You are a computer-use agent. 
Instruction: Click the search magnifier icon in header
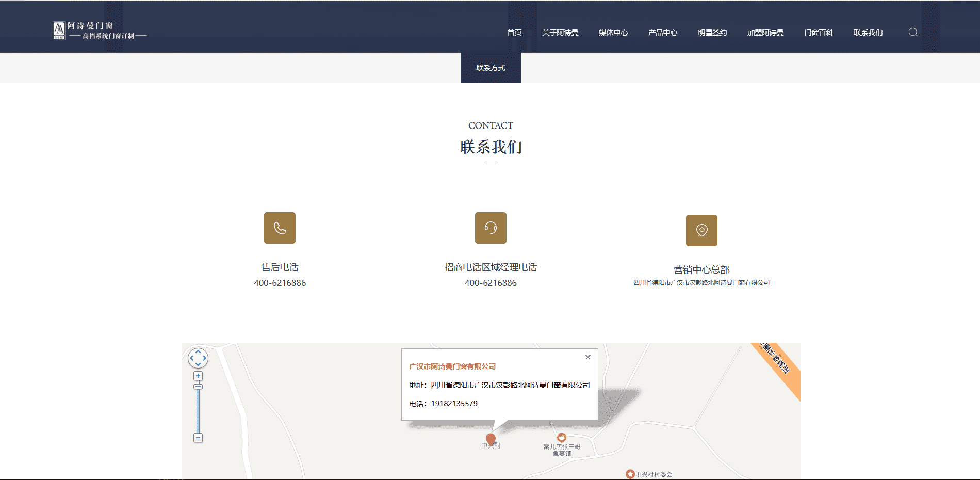(x=913, y=32)
